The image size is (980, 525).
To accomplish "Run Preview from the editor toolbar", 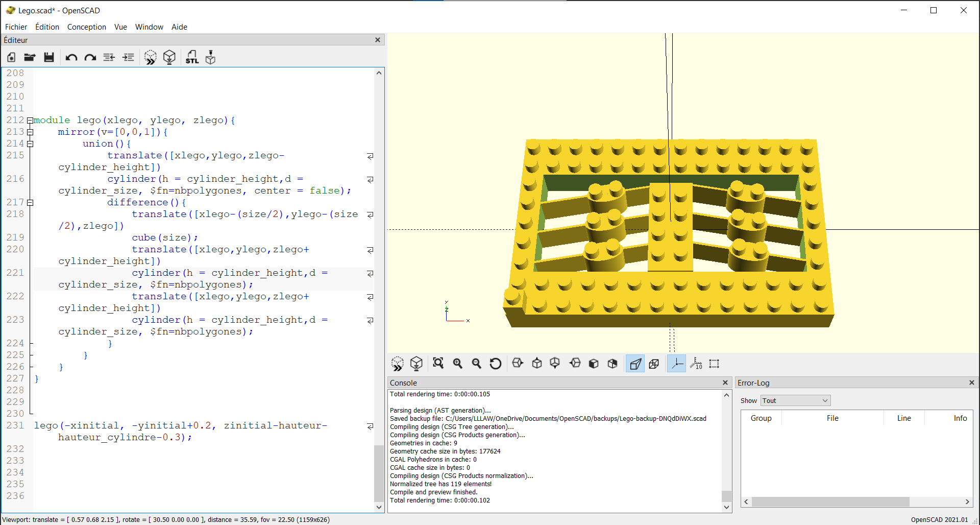I will click(151, 57).
